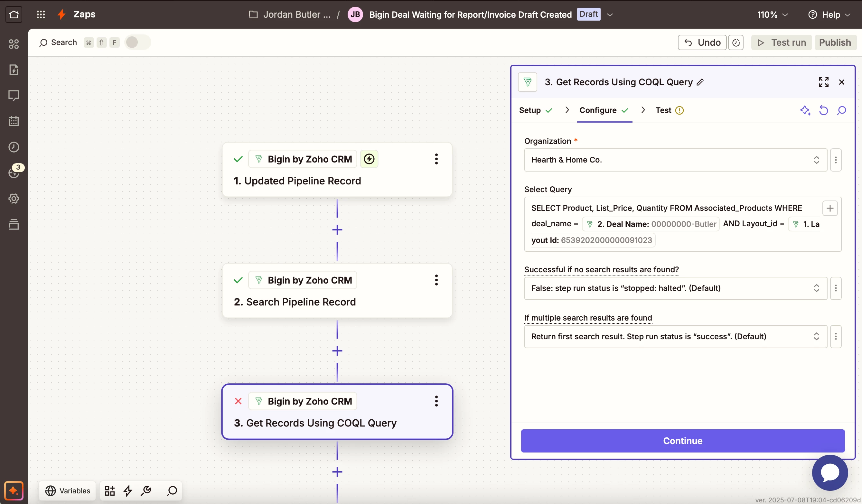Open options menu beside multiple-results field
The image size is (862, 504).
coord(835,336)
